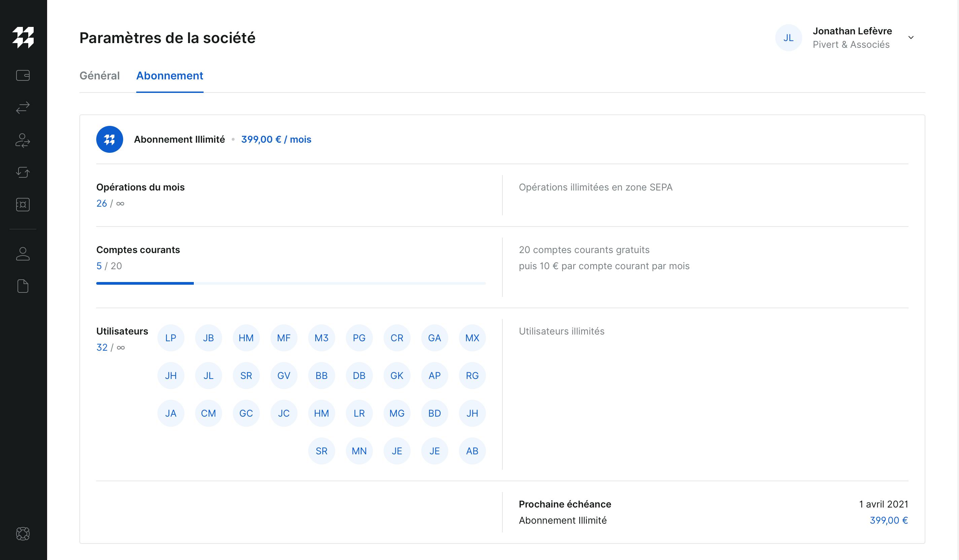Select the PG user avatar
The width and height of the screenshot is (959, 560).
pos(359,338)
